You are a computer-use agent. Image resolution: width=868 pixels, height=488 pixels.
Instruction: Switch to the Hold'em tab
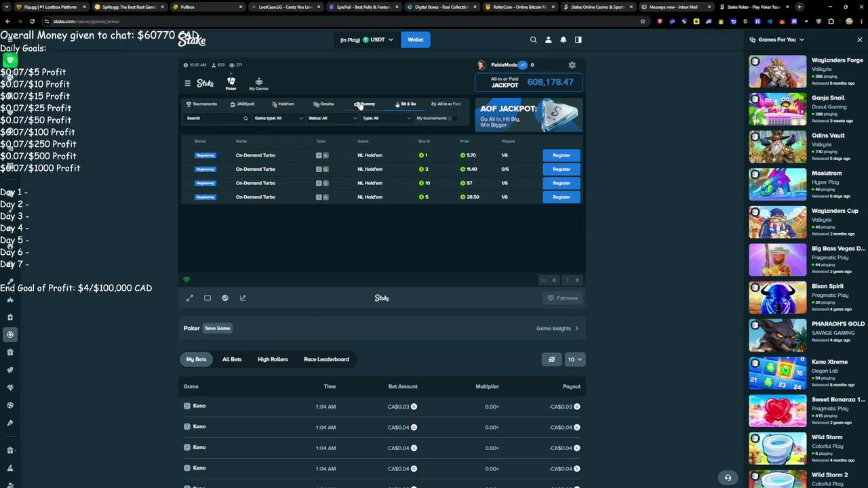[x=283, y=104]
